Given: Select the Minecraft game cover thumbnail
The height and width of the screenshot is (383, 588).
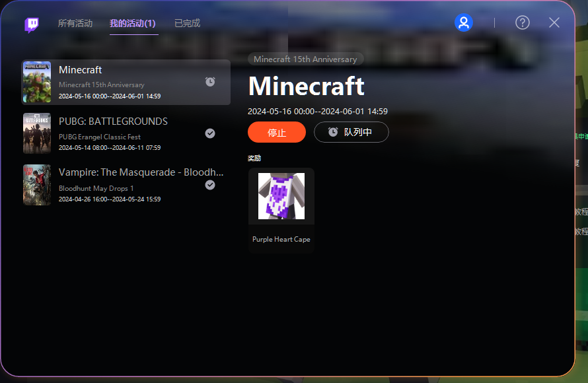Looking at the screenshot, I should point(37,82).
